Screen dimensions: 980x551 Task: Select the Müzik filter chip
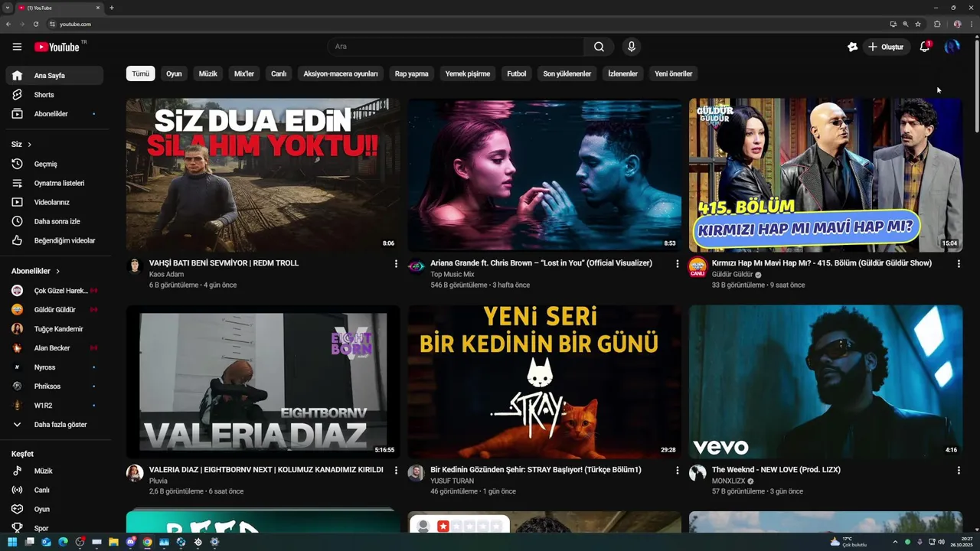pyautogui.click(x=208, y=73)
